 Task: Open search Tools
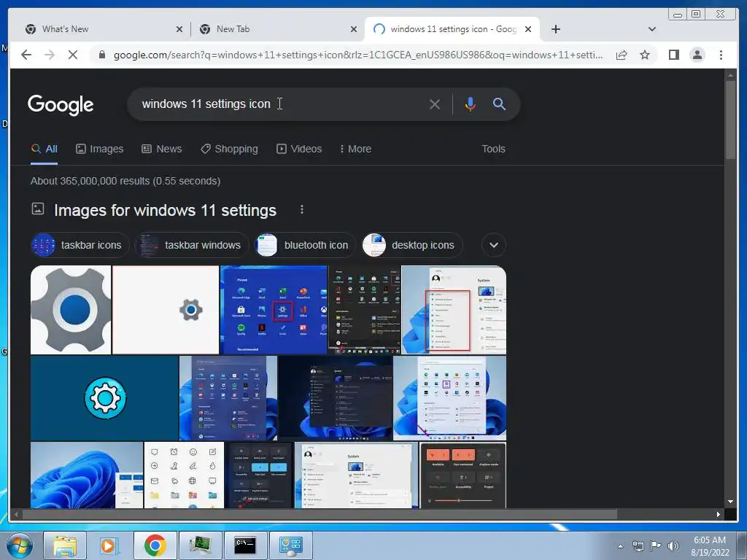pos(493,149)
